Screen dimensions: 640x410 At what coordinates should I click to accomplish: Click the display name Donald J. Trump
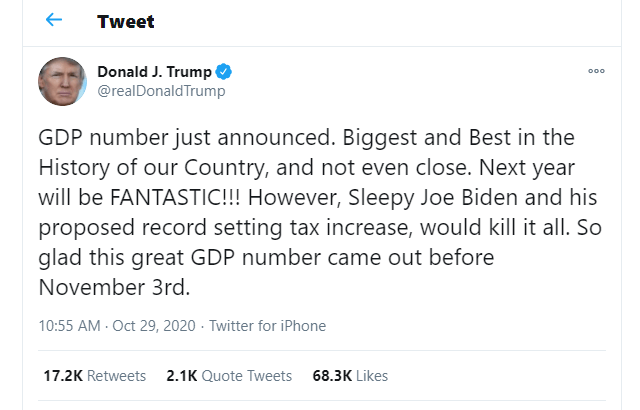click(154, 72)
